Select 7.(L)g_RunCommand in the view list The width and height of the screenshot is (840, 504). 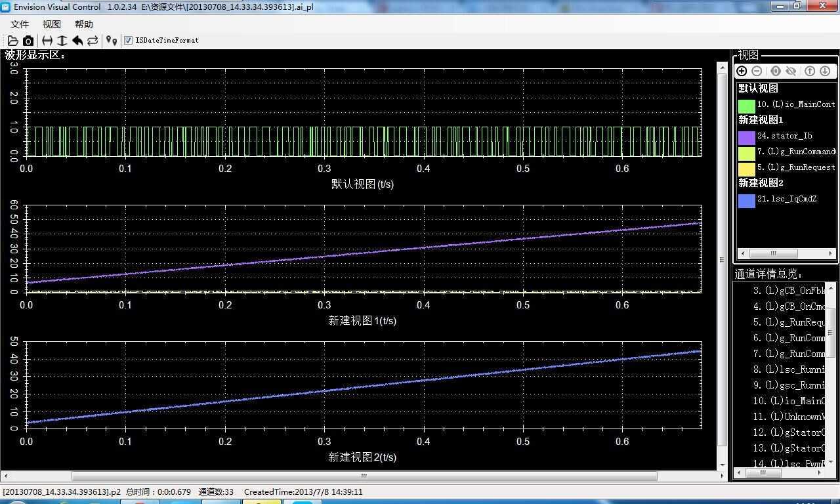pyautogui.click(x=796, y=152)
